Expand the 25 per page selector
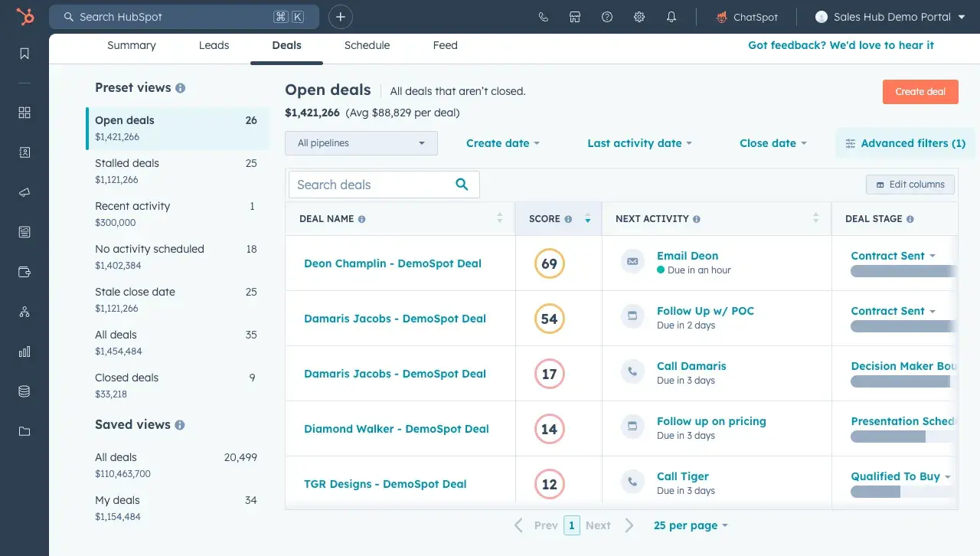Screen dimensions: 980x556 tap(691, 525)
